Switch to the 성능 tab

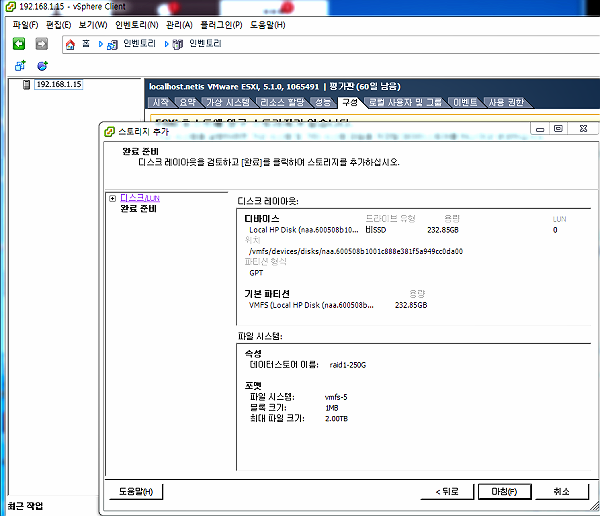[x=323, y=102]
